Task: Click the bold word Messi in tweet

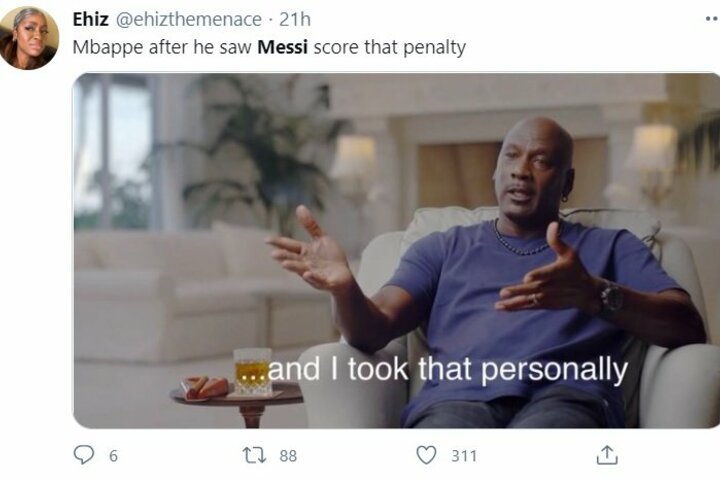Action: click(282, 47)
